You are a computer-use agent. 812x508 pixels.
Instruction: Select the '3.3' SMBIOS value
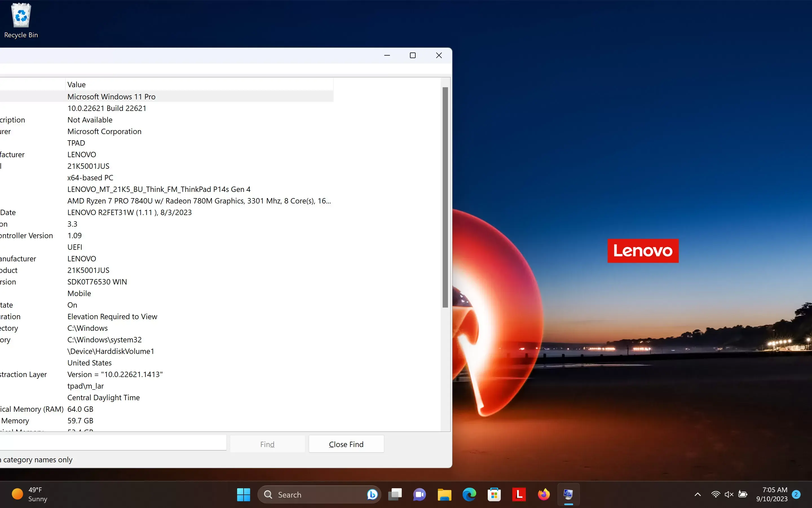(x=72, y=224)
